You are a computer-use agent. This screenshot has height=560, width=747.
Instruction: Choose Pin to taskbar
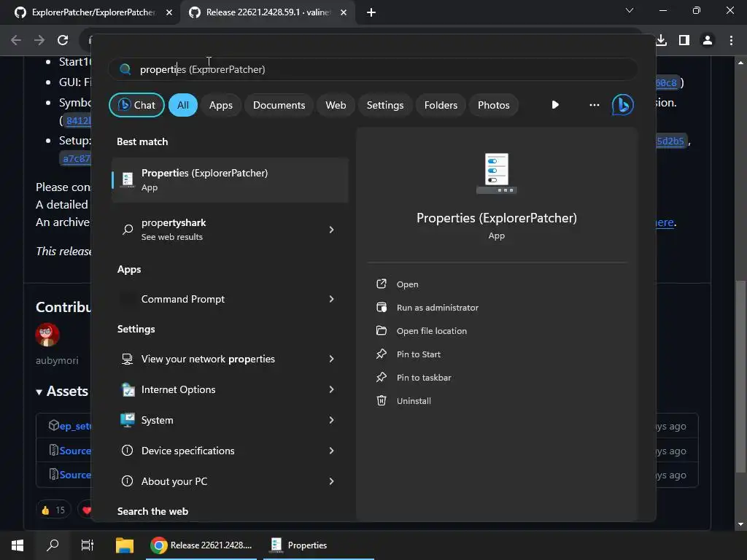coord(424,378)
